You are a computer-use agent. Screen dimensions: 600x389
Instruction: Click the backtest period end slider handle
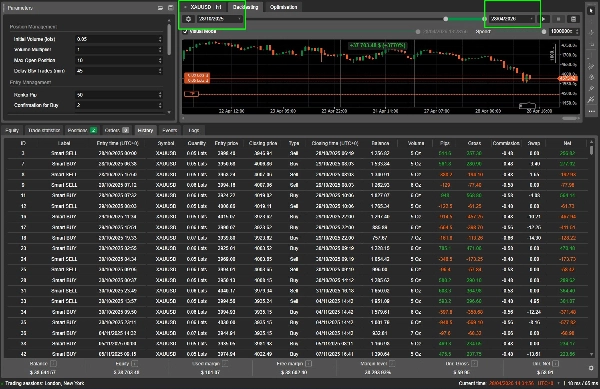pyautogui.click(x=484, y=19)
